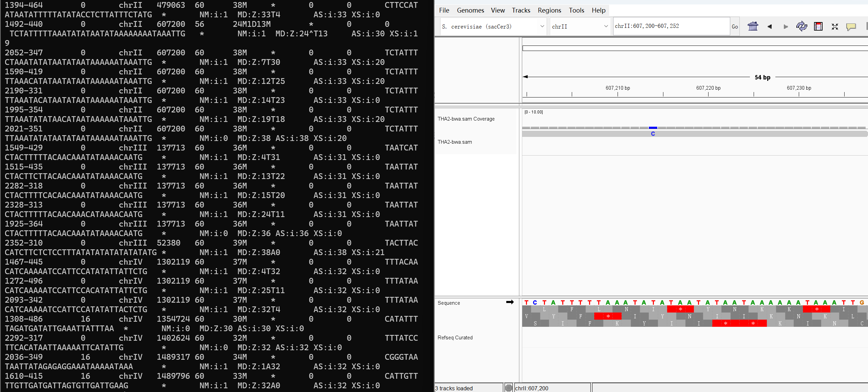Screen dimensions: 868x392
Task: Toggle the maximize control of the IGV window
Action: (866, 26)
